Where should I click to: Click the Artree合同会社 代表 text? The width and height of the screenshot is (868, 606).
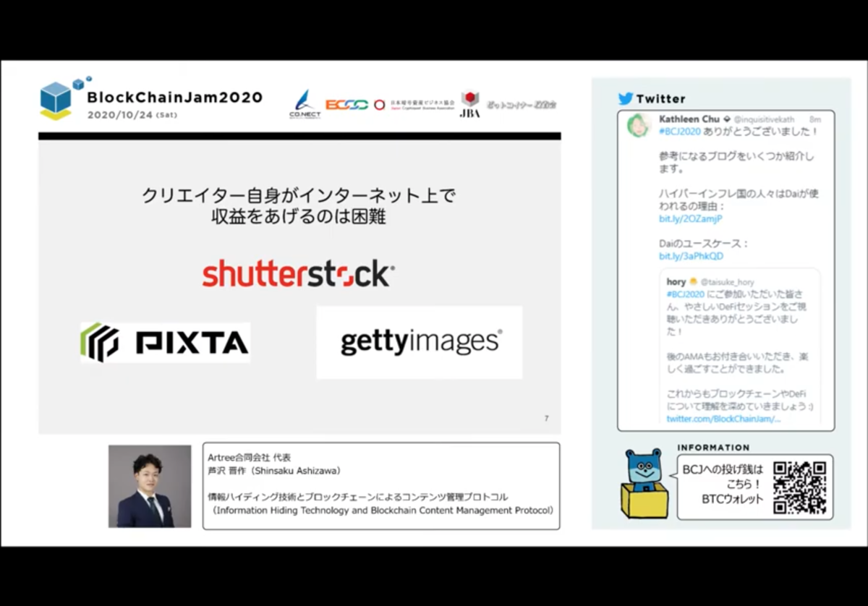[249, 458]
